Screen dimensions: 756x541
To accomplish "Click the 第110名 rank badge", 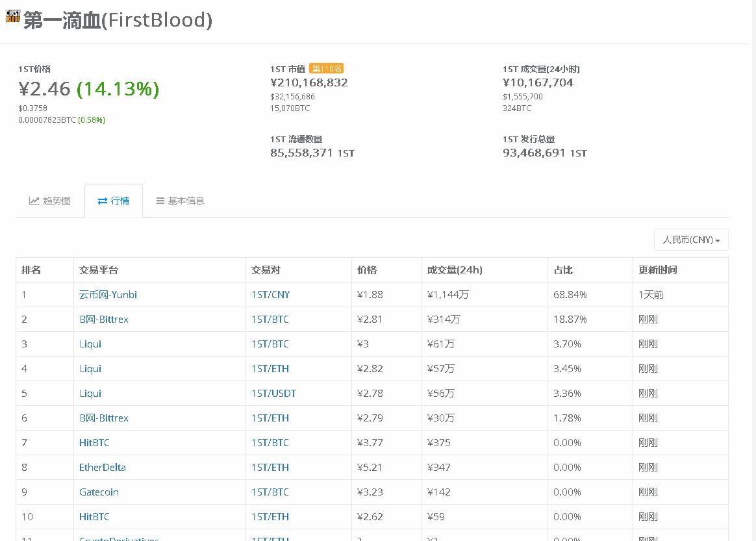I will tap(326, 69).
